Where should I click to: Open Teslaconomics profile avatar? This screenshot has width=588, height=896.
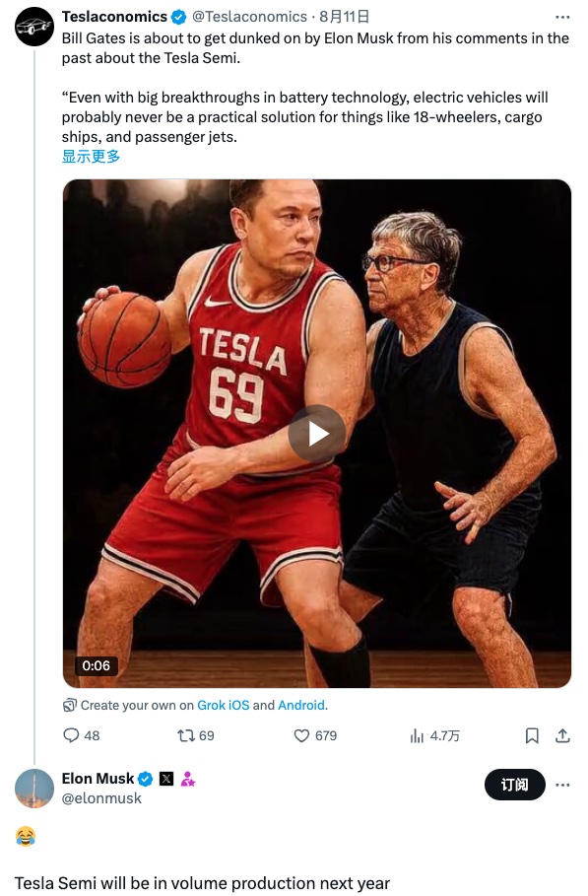point(34,27)
